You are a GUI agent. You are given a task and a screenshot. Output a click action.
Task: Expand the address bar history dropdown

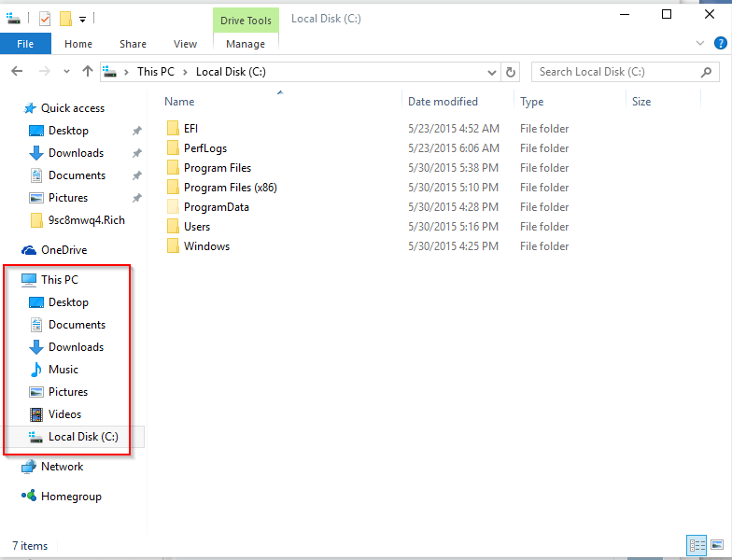coord(493,72)
